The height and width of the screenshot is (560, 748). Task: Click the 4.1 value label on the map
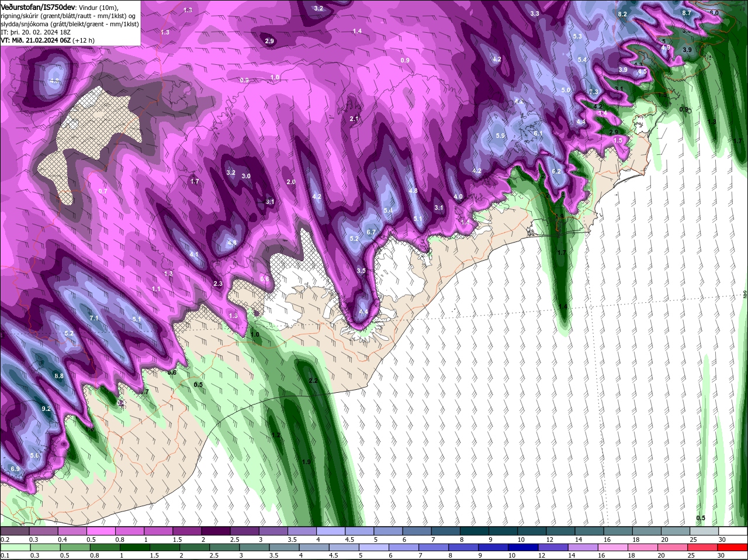(194, 254)
